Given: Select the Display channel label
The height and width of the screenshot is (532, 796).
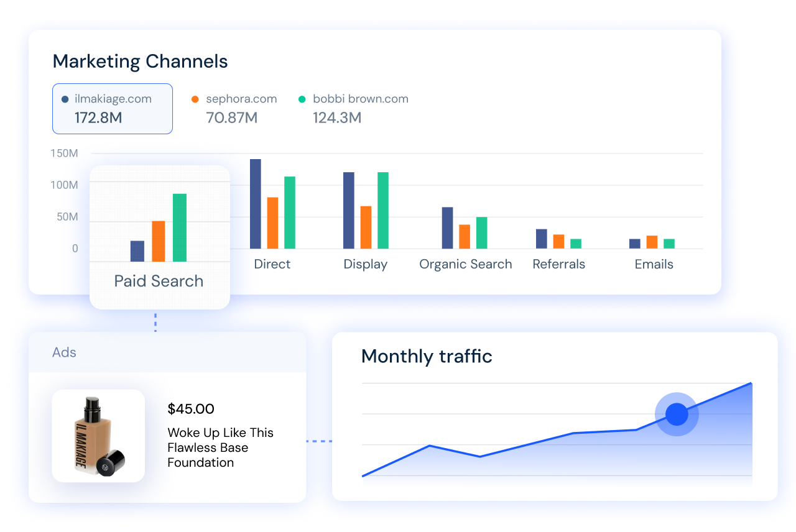Looking at the screenshot, I should click(365, 264).
